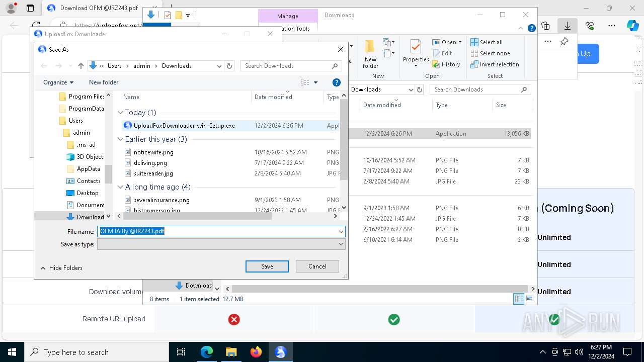Open Edge settings and more menu
Viewport: 644px width, 362px height.
(612, 26)
